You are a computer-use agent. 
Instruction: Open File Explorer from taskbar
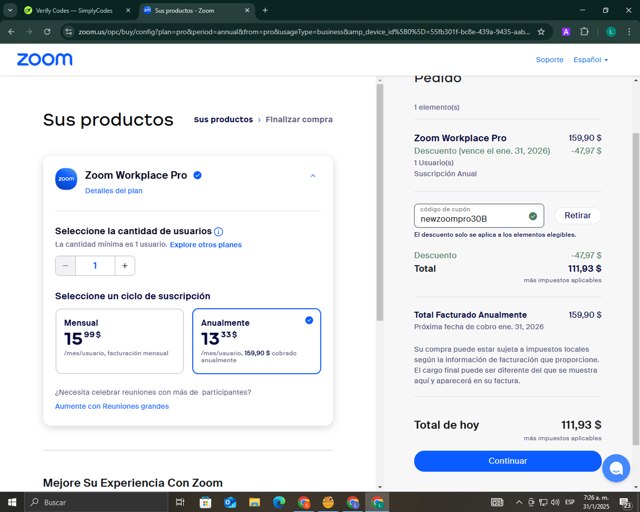click(x=254, y=502)
